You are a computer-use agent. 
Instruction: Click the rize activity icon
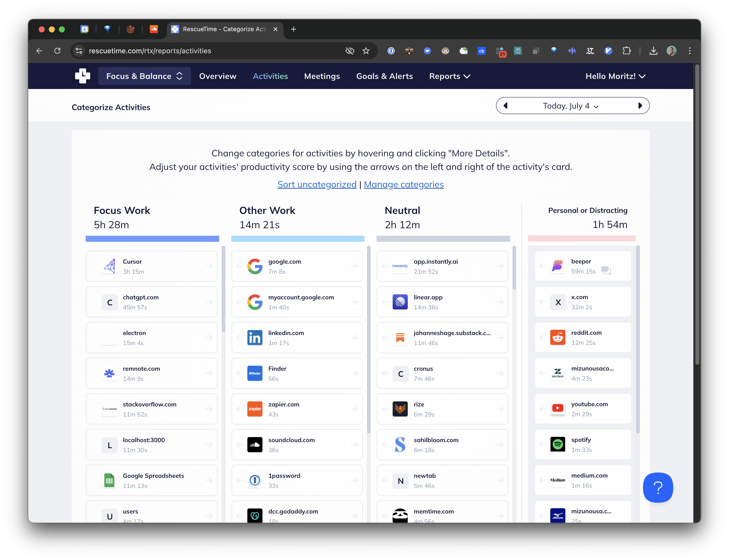click(x=400, y=409)
